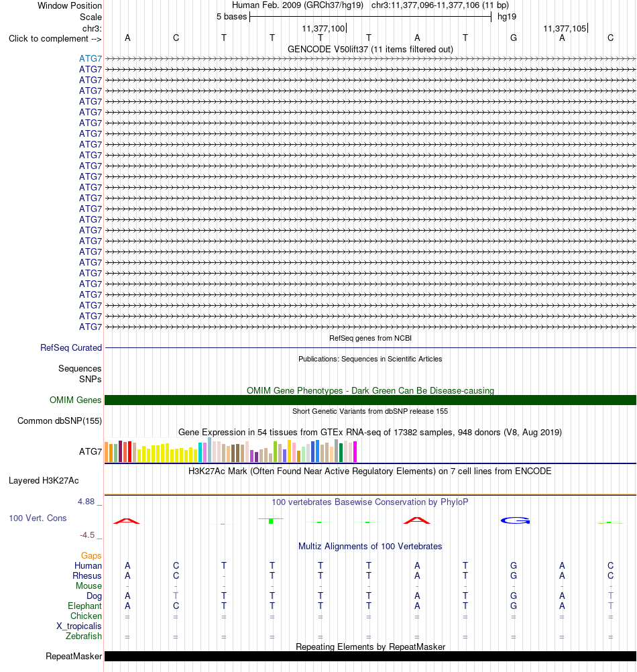
Task: Select the 4.88 PhyloP maximum value
Action: [86, 502]
